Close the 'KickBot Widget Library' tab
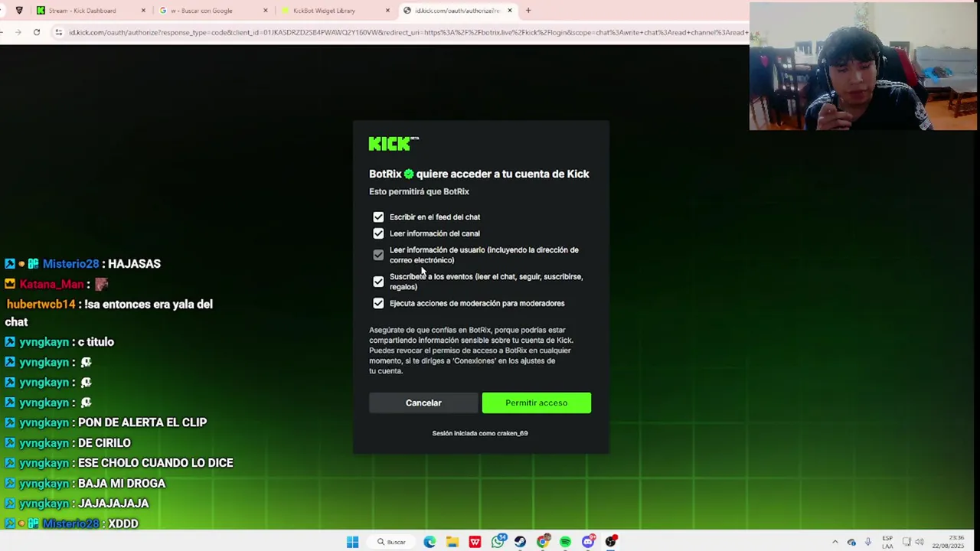The image size is (980, 551). [x=387, y=11]
